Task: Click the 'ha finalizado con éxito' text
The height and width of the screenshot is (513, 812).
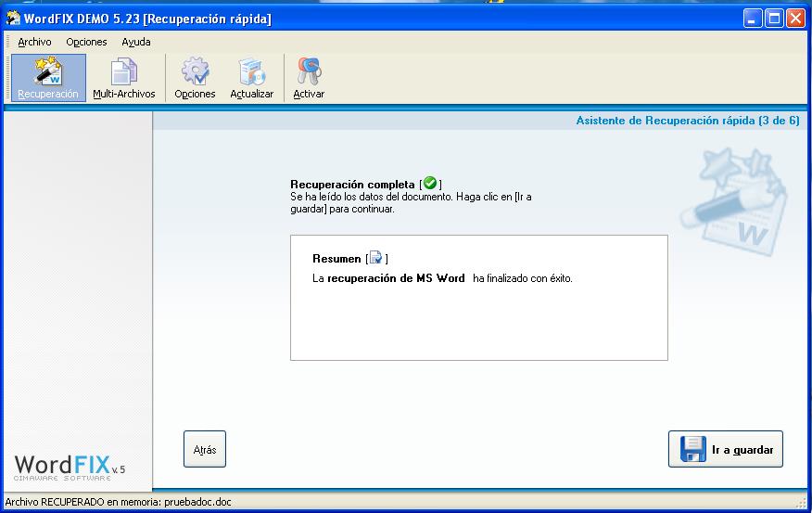Action: [523, 278]
